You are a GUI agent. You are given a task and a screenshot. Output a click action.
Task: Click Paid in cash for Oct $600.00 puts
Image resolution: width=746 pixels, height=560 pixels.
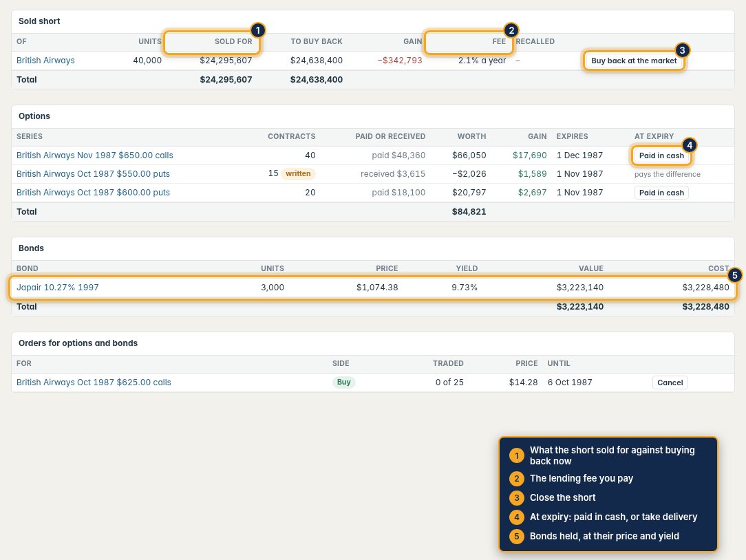(661, 193)
